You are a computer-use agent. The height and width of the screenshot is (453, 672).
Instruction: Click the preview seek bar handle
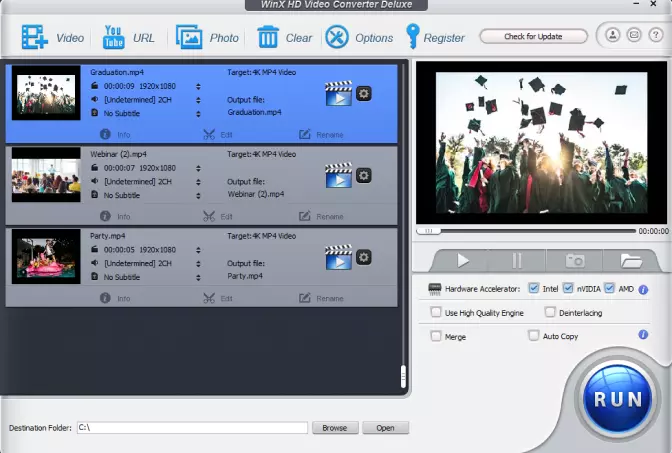429,231
